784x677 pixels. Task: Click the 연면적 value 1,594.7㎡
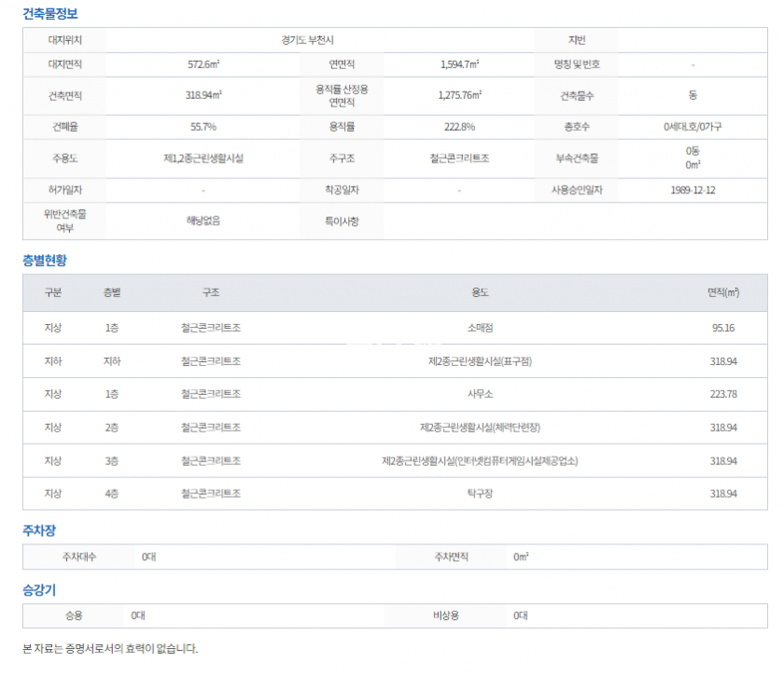click(x=459, y=64)
